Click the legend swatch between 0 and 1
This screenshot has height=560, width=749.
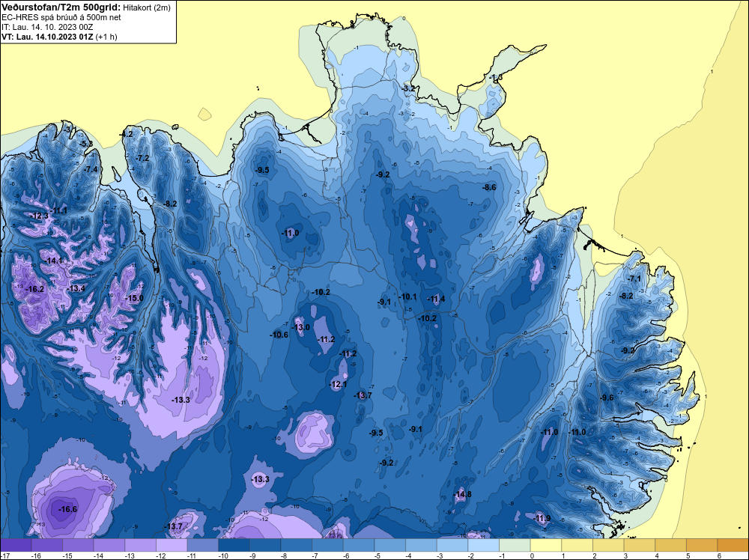point(546,545)
